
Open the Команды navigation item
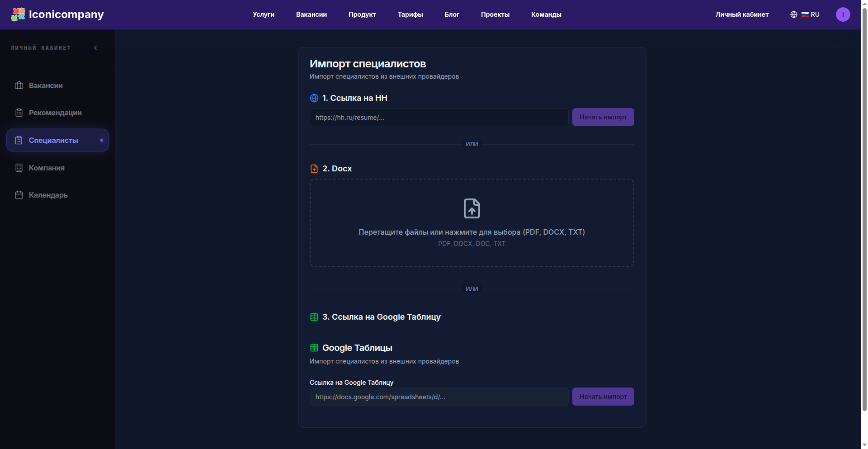[546, 14]
